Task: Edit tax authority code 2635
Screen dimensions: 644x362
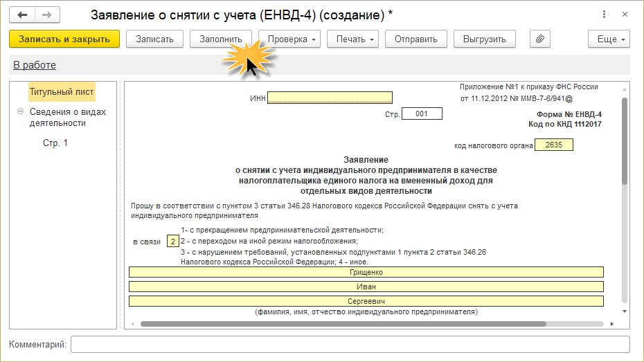Action: coord(554,145)
